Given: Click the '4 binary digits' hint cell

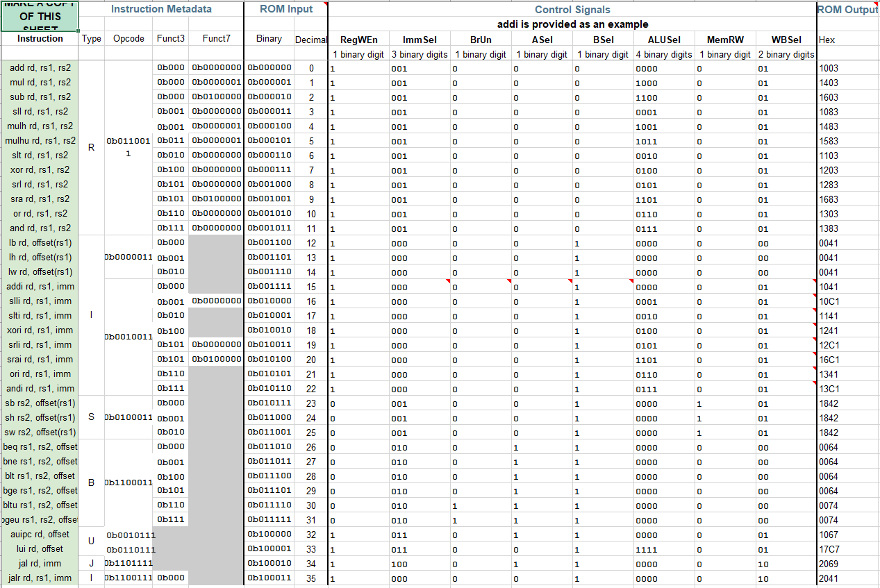Looking at the screenshot, I should (664, 54).
